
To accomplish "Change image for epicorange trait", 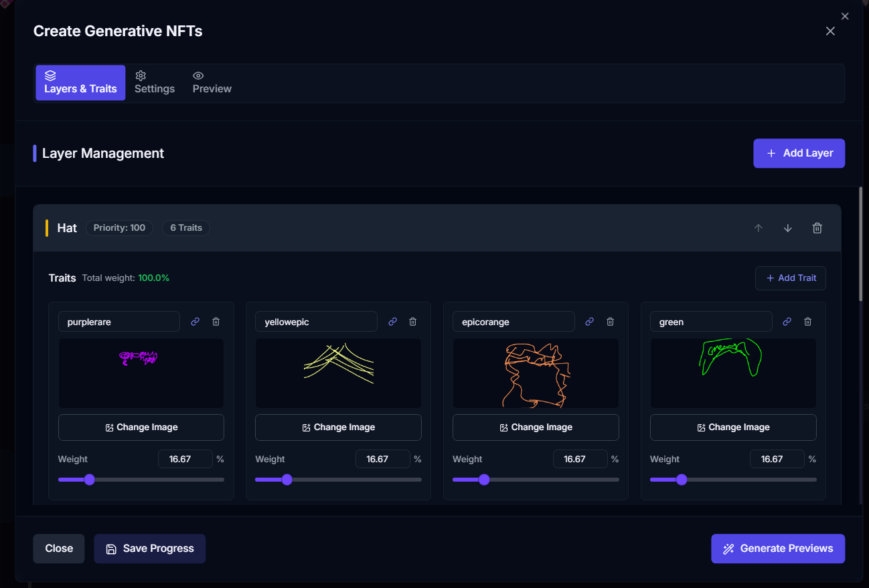I will (x=535, y=427).
